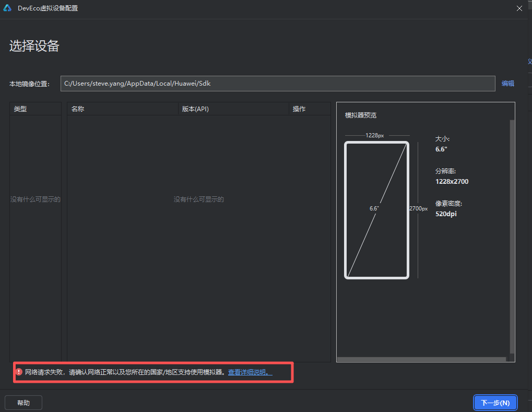Click the DevEco logo in title bar
This screenshot has height=412, width=532.
[8, 8]
